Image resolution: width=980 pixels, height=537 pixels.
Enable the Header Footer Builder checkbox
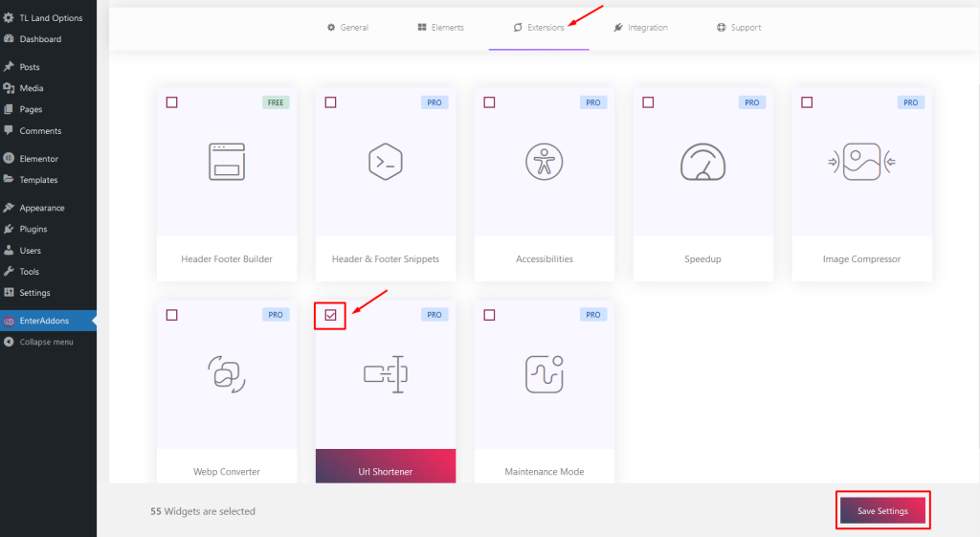pos(172,102)
